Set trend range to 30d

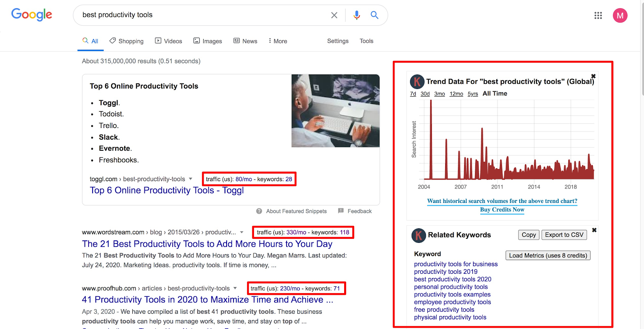click(425, 94)
